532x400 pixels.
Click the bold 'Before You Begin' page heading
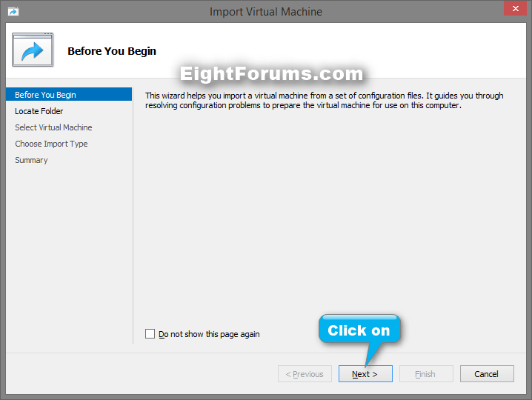point(112,51)
